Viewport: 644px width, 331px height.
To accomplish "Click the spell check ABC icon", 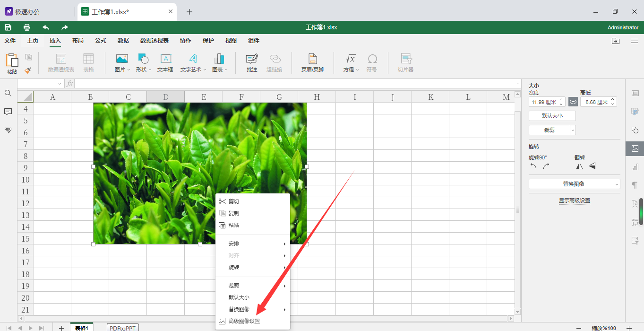I will [x=8, y=130].
